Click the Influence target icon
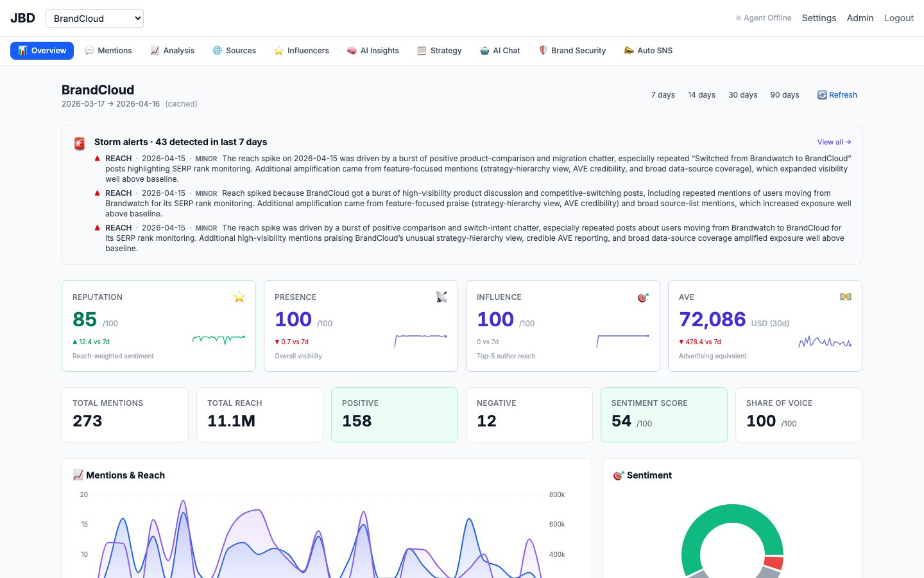Screen dimensions: 924x578 click(x=644, y=297)
